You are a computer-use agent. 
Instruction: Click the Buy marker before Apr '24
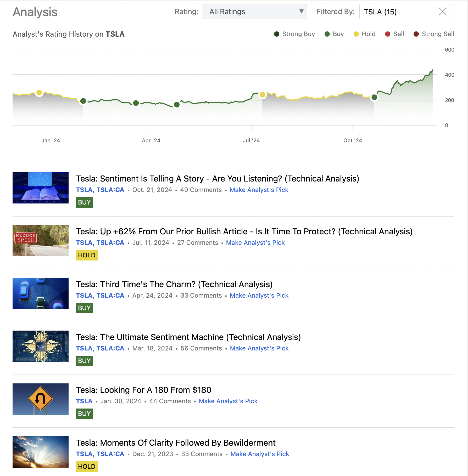coord(136,103)
